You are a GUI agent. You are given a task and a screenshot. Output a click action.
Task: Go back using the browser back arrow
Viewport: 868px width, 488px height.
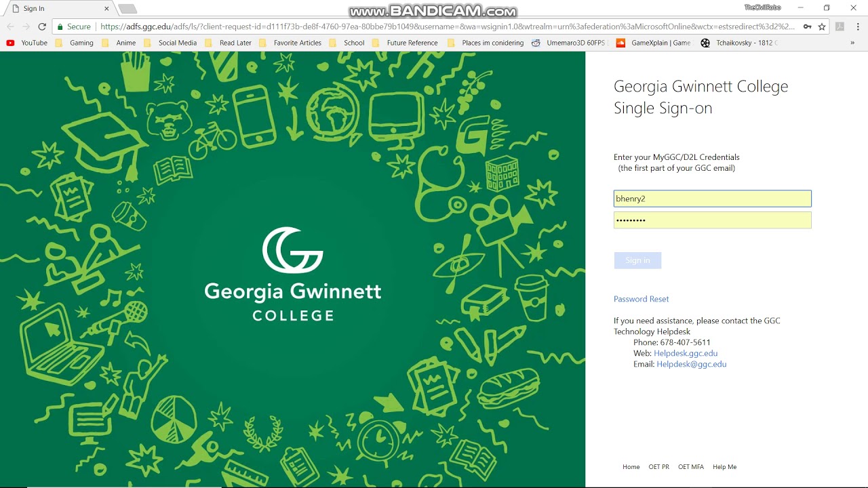tap(10, 26)
